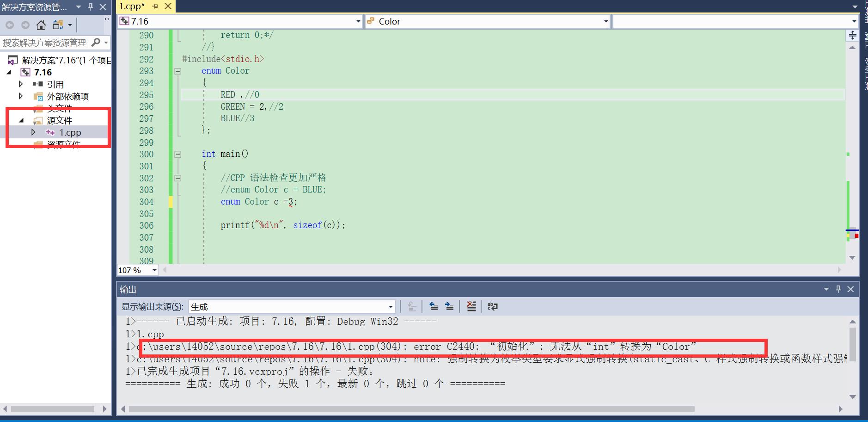The height and width of the screenshot is (422, 868).
Task: Click line 304 with enum Color c =3
Action: pos(259,202)
